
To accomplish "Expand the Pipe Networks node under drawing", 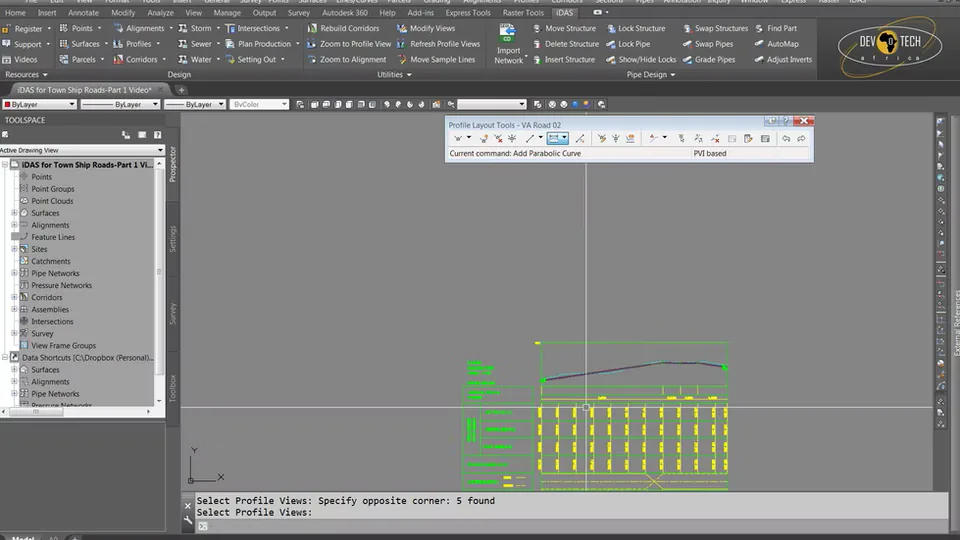I will pyautogui.click(x=14, y=273).
